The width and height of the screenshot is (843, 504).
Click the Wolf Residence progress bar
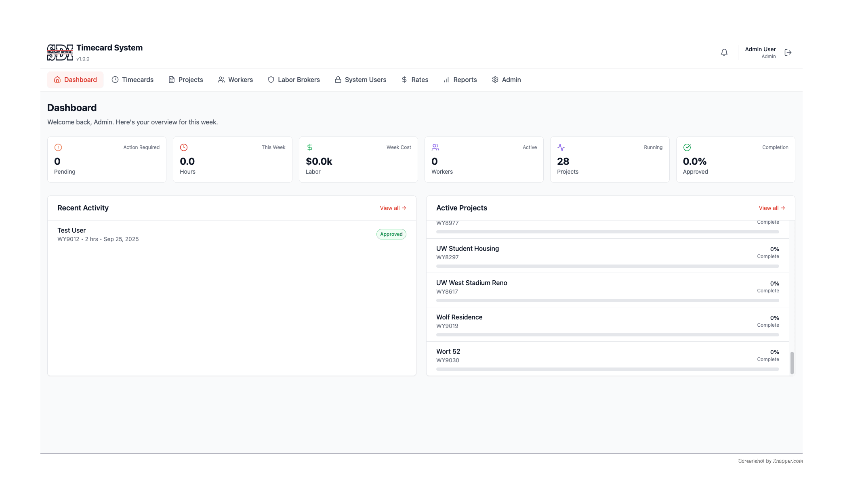click(x=608, y=335)
